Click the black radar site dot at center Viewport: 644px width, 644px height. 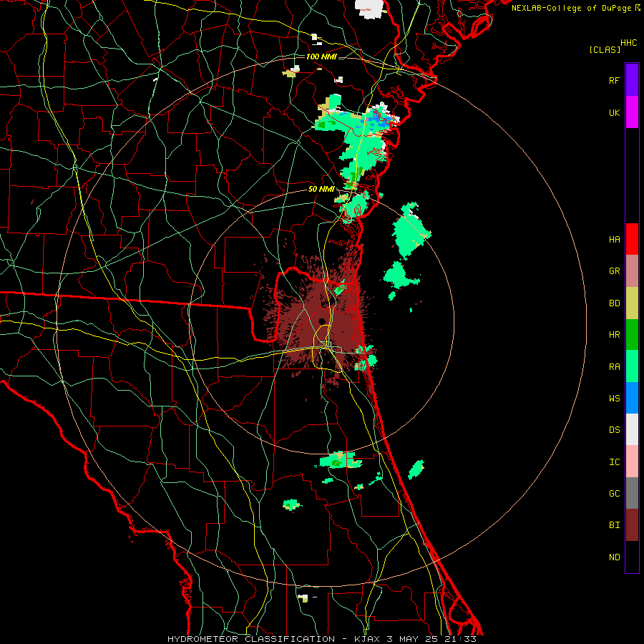[x=321, y=321]
